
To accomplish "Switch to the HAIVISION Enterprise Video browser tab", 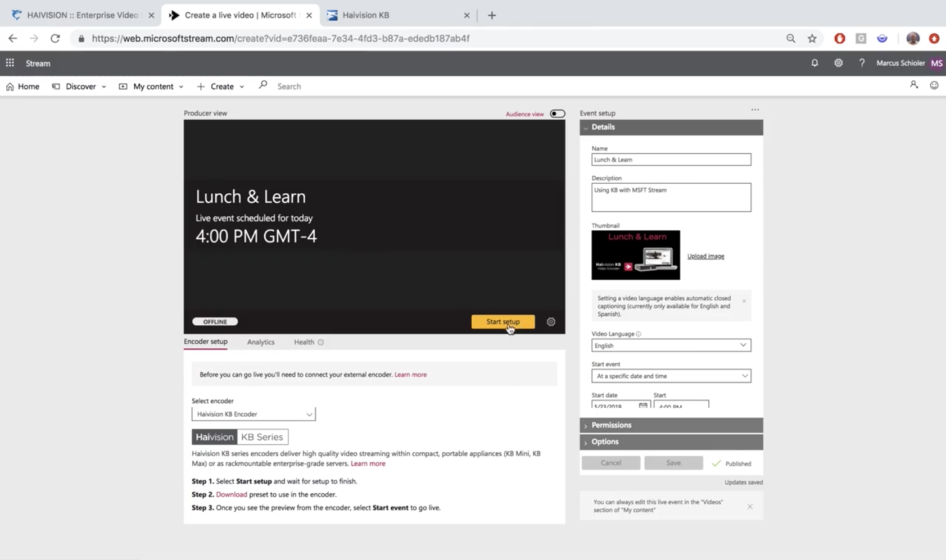I will coord(82,15).
